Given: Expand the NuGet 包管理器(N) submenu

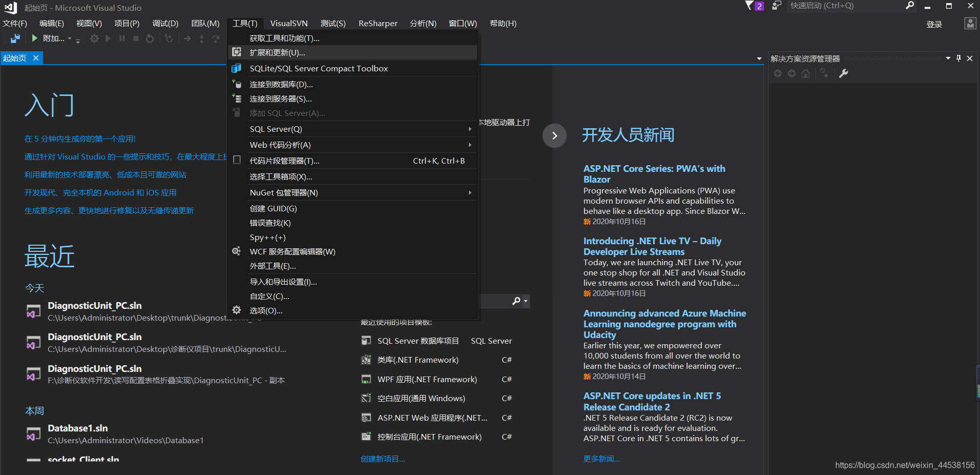Looking at the screenshot, I should (470, 192).
